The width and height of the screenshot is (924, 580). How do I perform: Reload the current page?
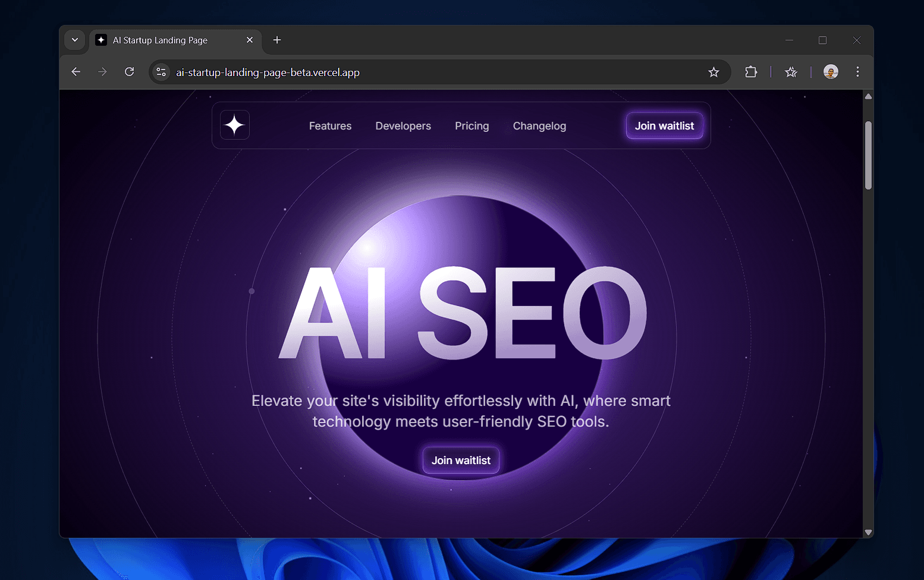[x=129, y=72]
